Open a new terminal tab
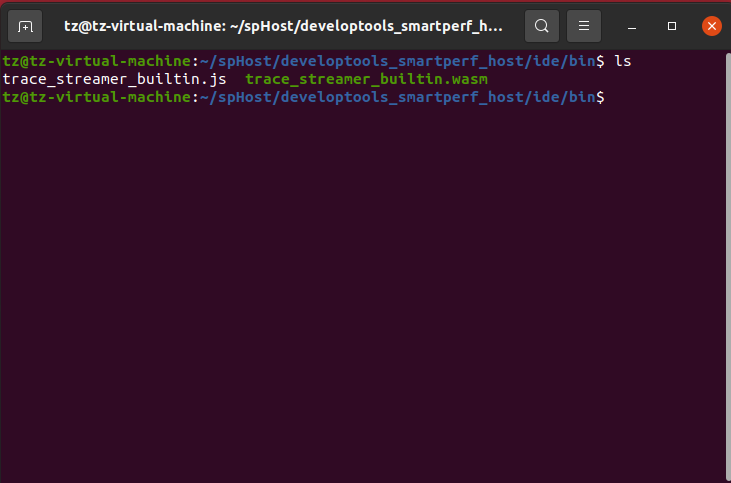The image size is (731, 483). point(25,25)
